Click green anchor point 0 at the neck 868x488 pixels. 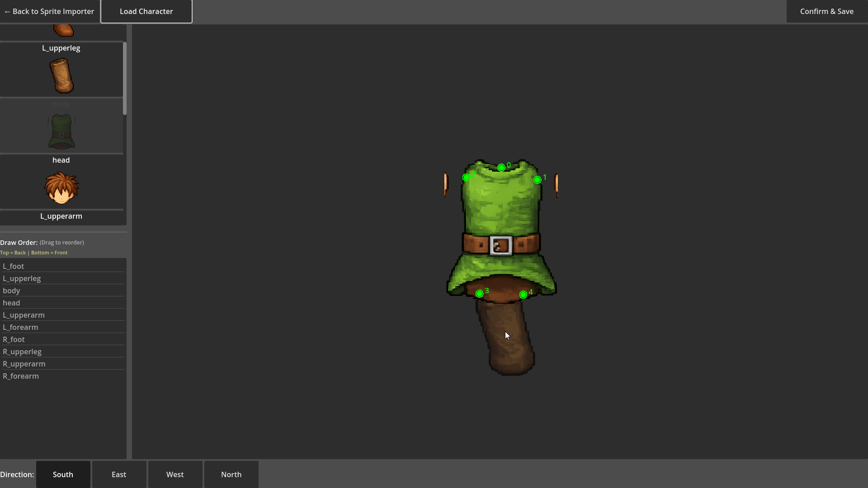tap(501, 168)
